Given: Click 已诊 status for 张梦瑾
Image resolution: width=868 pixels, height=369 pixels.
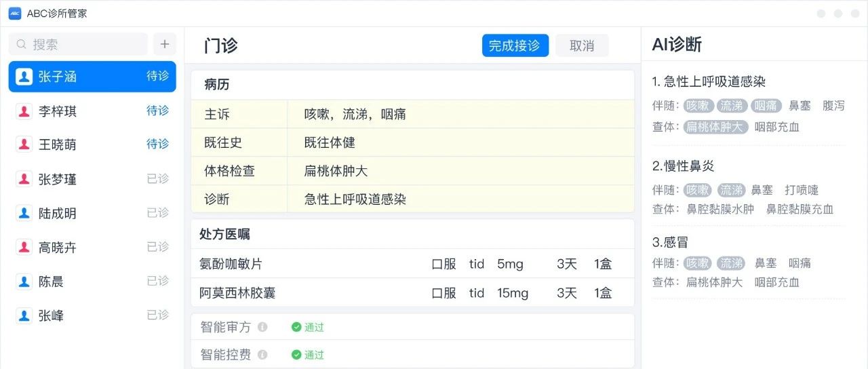Looking at the screenshot, I should pos(158,178).
